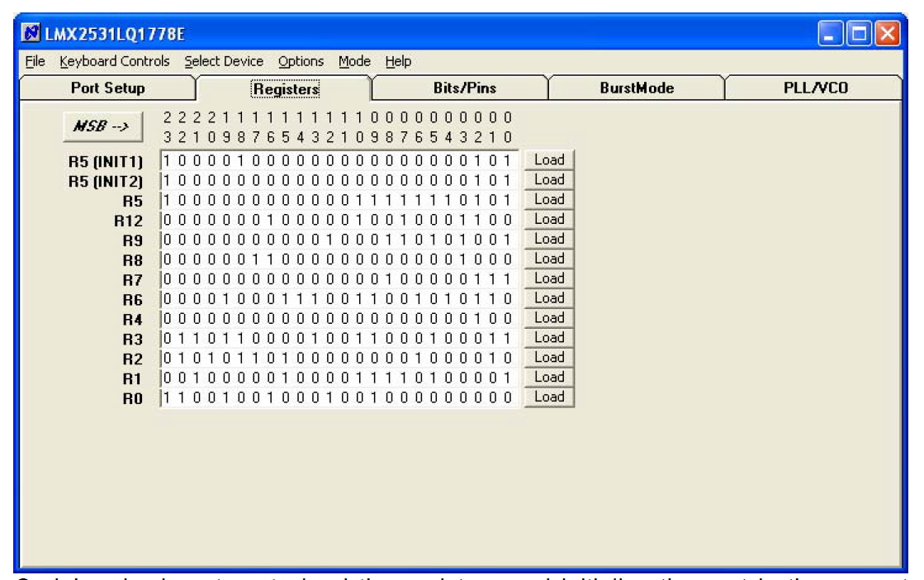Click the R5 (INIT2) bit field

tap(339, 180)
